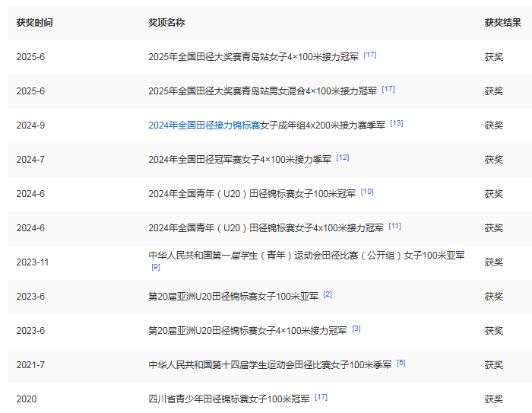Select date 2023-6 in 亚洲U20女子100米亚军 row
The image size is (532, 413).
[x=30, y=297]
